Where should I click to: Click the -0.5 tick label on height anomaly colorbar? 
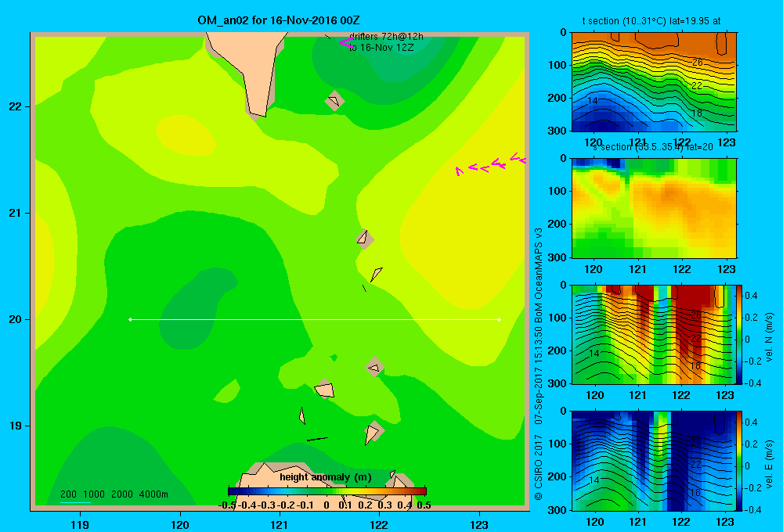(x=227, y=505)
